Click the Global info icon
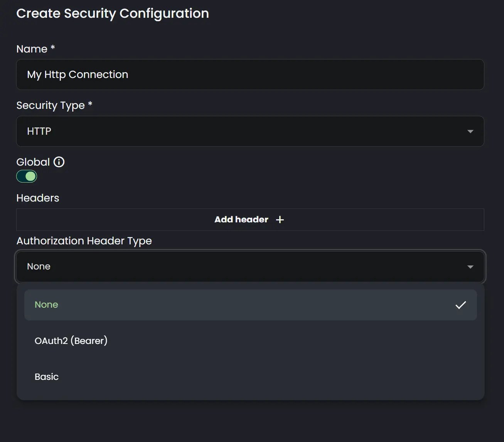 tap(59, 162)
